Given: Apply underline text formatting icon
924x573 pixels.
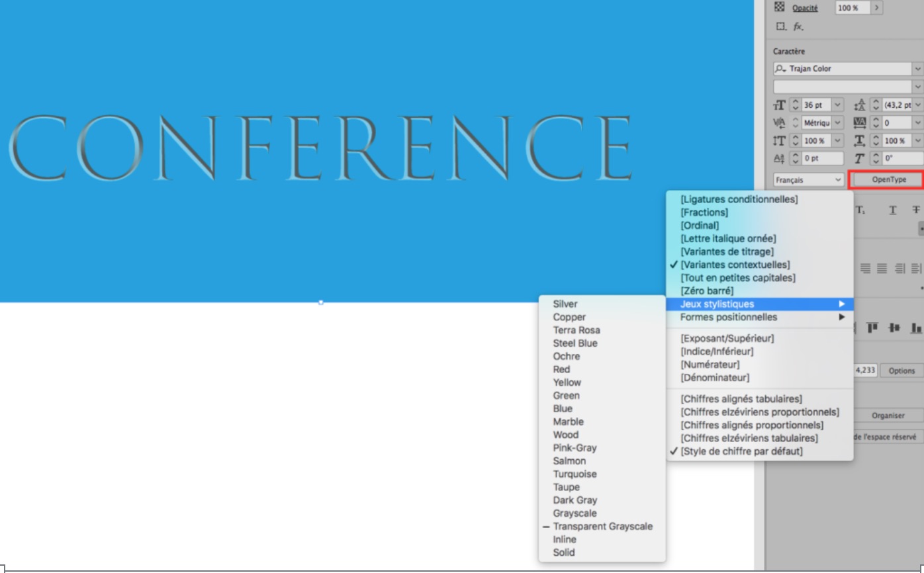Looking at the screenshot, I should [x=893, y=210].
